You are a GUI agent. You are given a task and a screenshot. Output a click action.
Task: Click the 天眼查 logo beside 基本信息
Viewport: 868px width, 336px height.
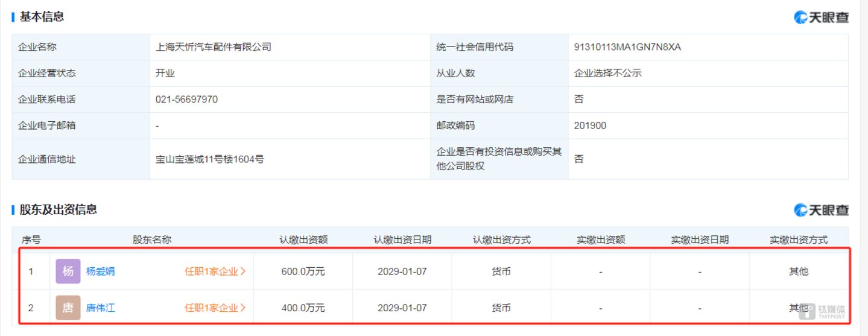pyautogui.click(x=821, y=17)
